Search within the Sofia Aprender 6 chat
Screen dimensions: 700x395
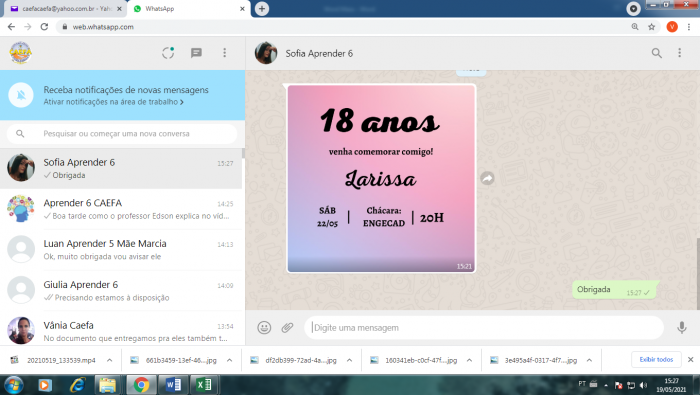(x=656, y=53)
